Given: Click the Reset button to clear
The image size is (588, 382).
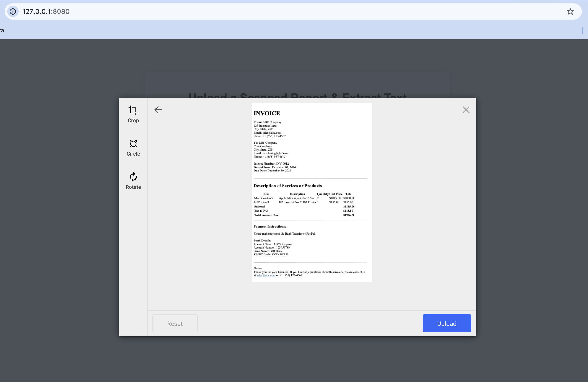Looking at the screenshot, I should point(175,323).
